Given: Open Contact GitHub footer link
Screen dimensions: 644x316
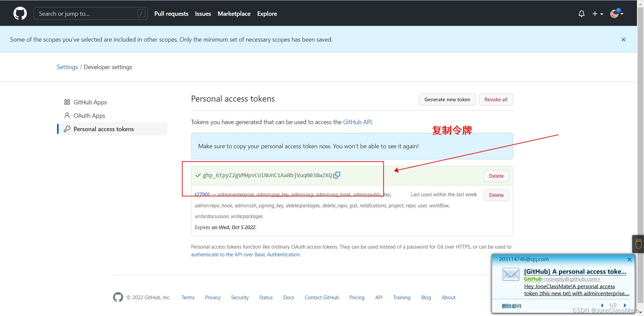Looking at the screenshot, I should coord(322,298).
